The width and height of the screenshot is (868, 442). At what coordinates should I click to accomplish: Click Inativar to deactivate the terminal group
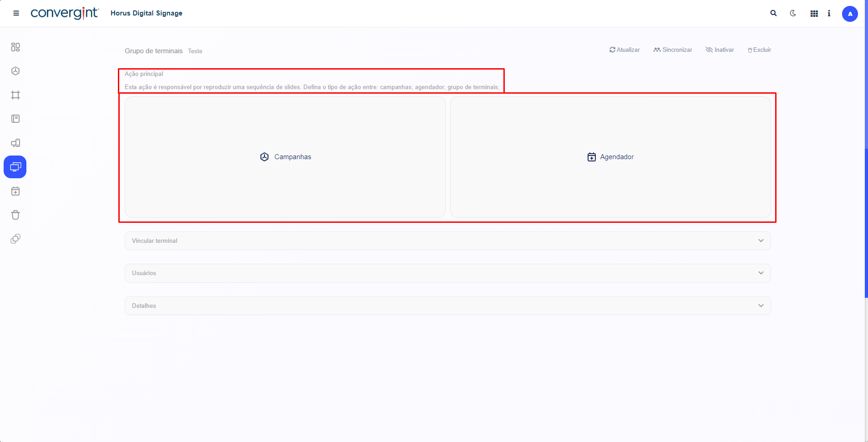point(720,50)
